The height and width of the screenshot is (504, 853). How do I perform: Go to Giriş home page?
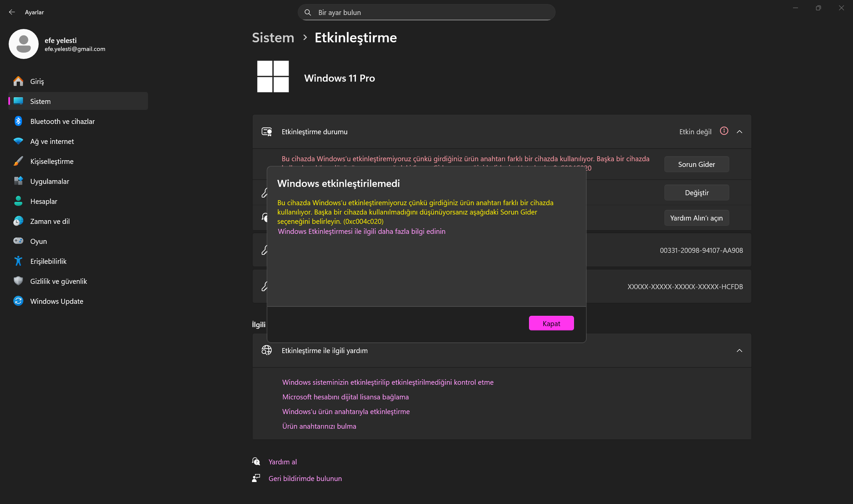(78, 82)
